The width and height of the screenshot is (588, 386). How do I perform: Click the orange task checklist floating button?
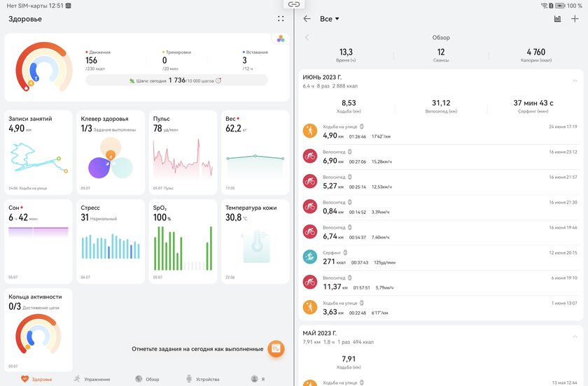point(276,348)
